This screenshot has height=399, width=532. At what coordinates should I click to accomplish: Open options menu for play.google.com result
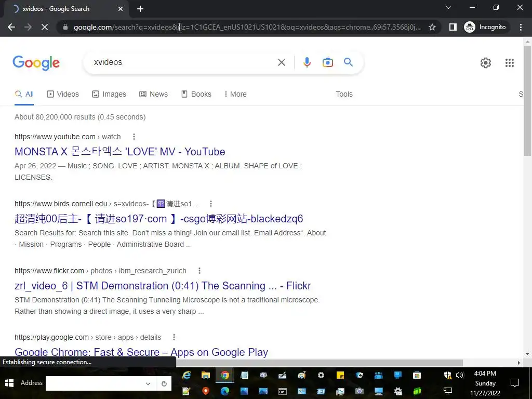tap(174, 337)
